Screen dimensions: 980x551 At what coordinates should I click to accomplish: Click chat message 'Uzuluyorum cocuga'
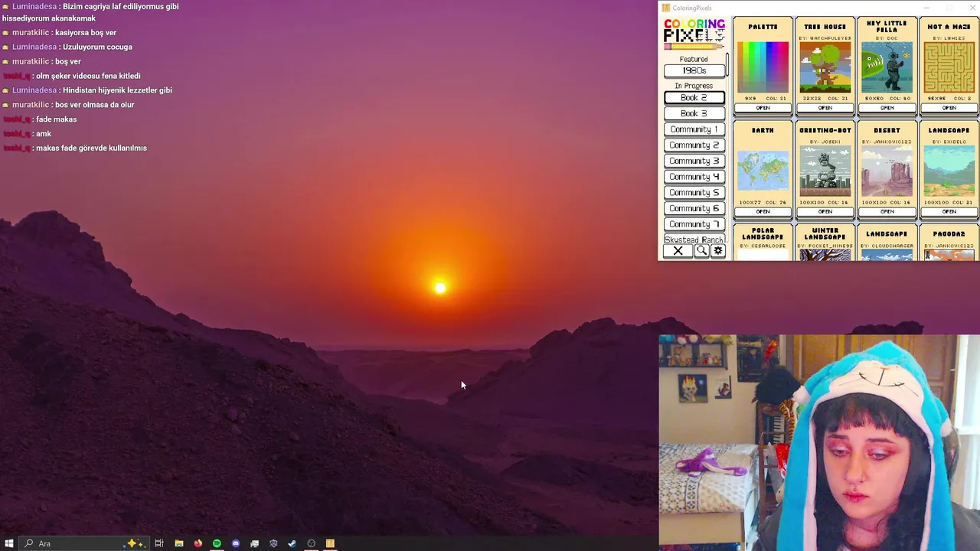coord(97,47)
